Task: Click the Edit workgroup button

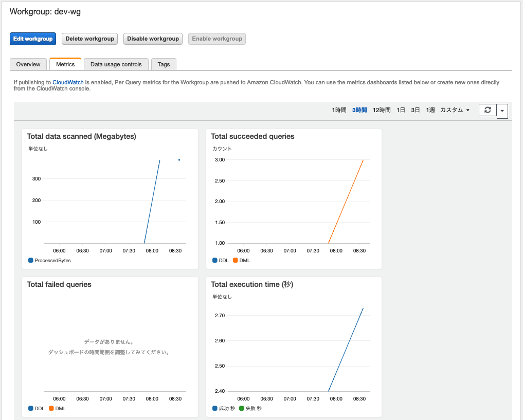Action: tap(32, 39)
